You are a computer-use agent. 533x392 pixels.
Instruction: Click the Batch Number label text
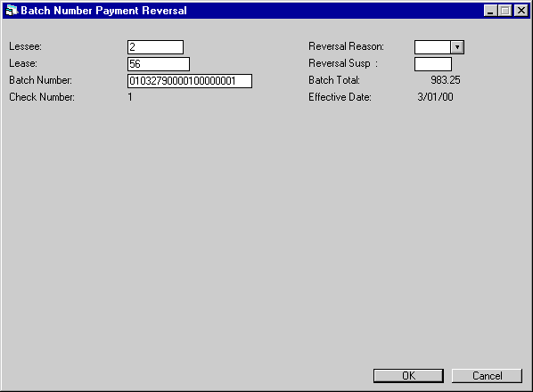pos(40,80)
